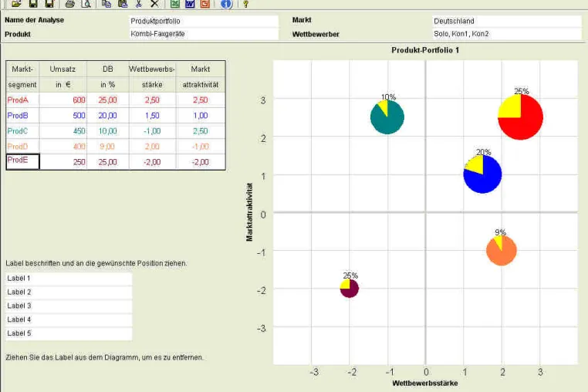Click the printer icon
This screenshot has width=588, height=392.
point(69,4)
